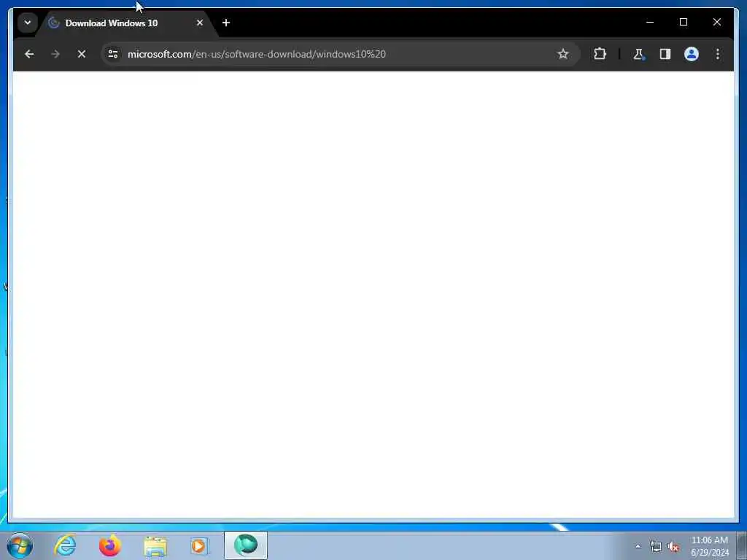Click the muted volume tray icon
This screenshot has width=747, height=560.
pyautogui.click(x=673, y=547)
